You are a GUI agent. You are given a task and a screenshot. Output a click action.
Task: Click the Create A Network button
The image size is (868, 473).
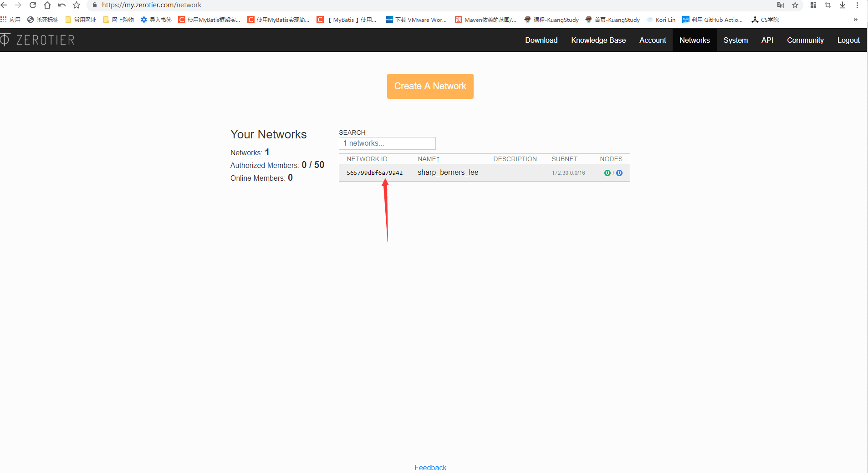(430, 86)
